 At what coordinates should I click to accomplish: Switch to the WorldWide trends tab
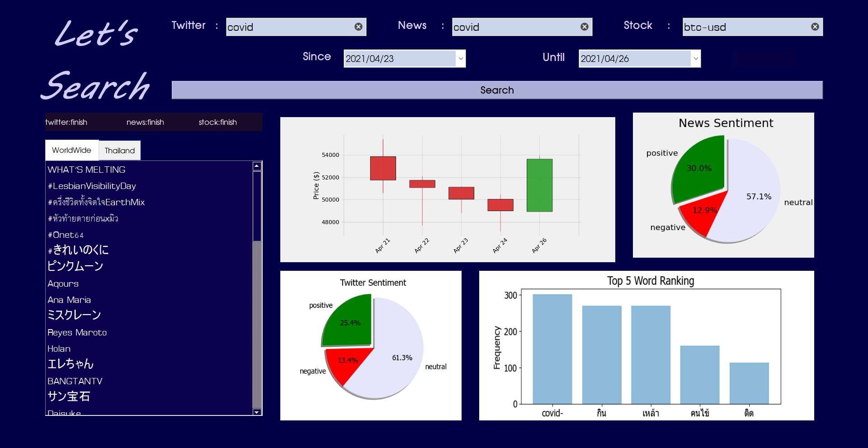click(x=71, y=150)
